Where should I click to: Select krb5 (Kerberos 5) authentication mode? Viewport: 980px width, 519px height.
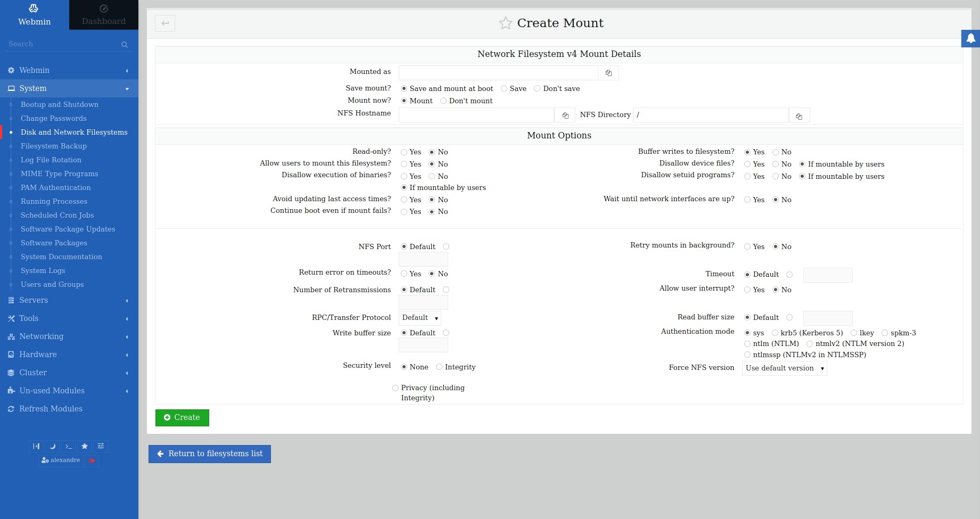[x=775, y=333]
